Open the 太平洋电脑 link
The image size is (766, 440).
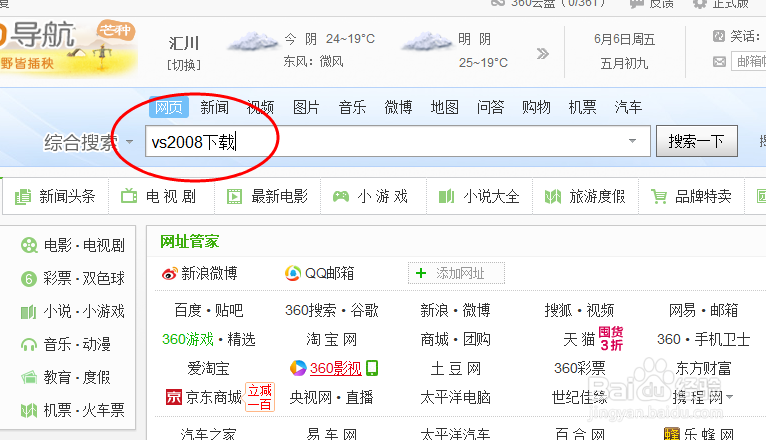point(455,397)
